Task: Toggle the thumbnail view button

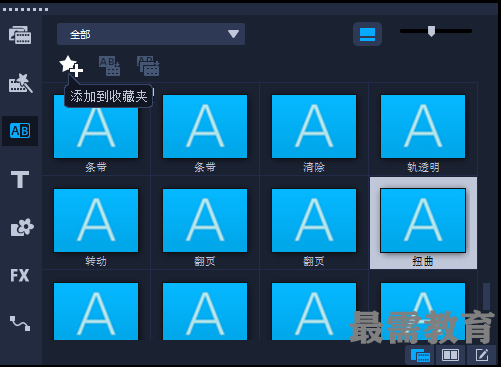Action: pyautogui.click(x=367, y=34)
